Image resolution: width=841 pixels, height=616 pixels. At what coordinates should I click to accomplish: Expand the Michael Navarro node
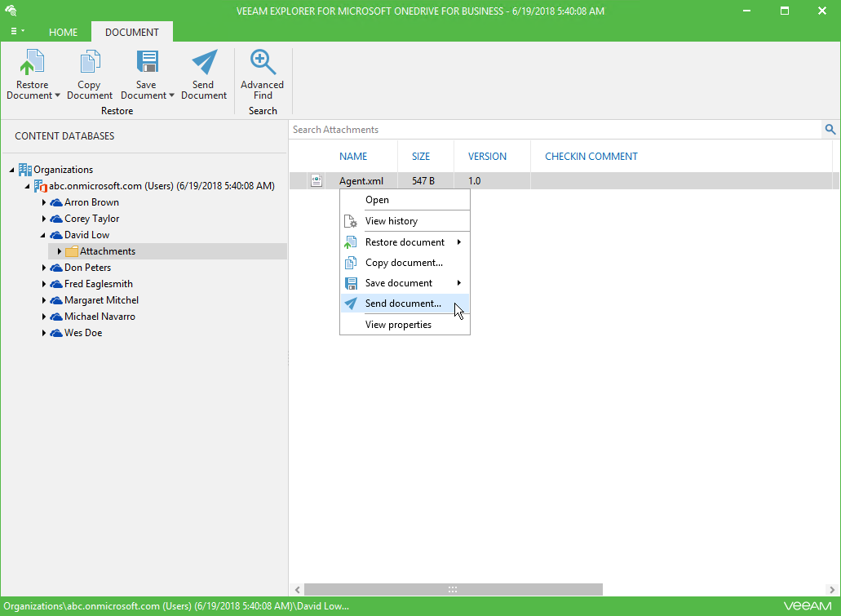point(44,317)
